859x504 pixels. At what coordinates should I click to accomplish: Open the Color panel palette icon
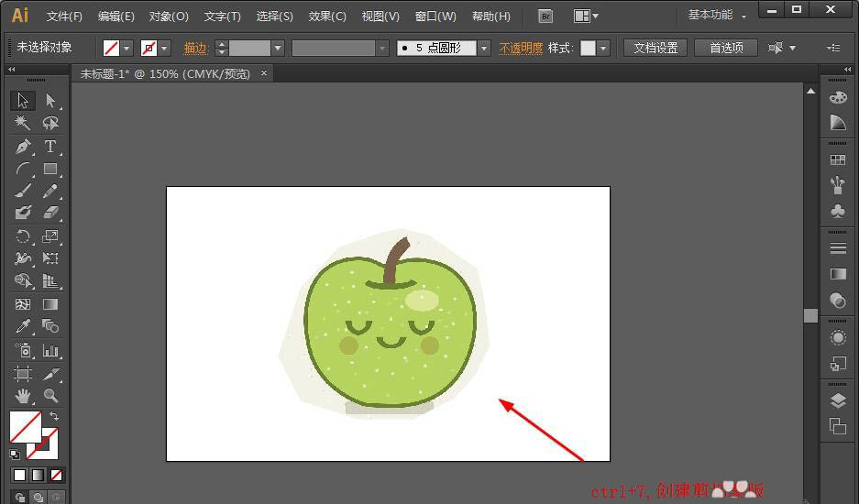838,97
